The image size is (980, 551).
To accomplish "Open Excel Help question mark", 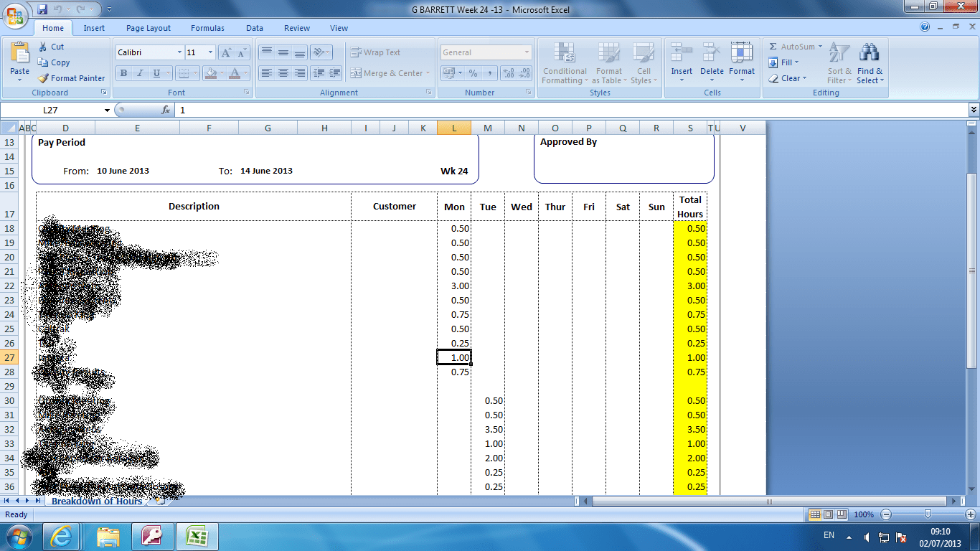I will [925, 27].
